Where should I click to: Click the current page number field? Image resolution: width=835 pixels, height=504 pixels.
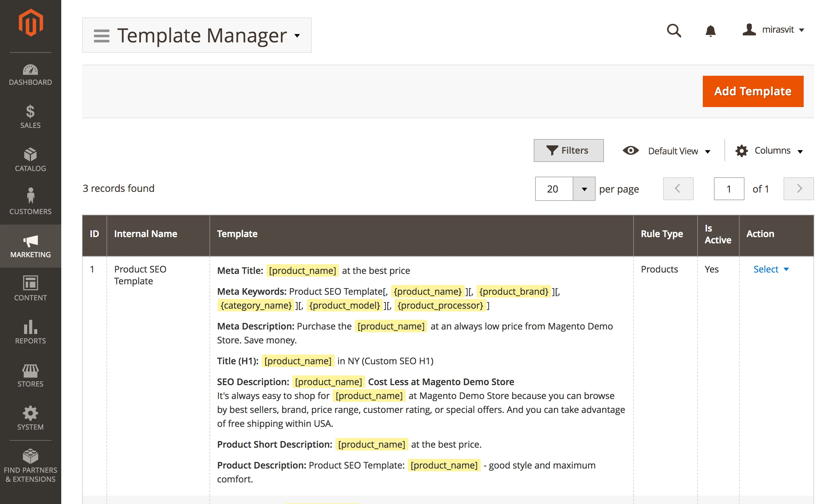coord(729,189)
